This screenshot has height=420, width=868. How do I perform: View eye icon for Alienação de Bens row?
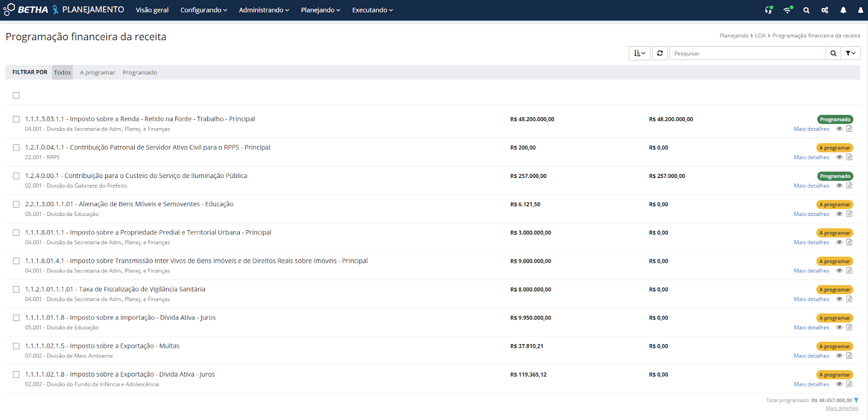click(839, 214)
